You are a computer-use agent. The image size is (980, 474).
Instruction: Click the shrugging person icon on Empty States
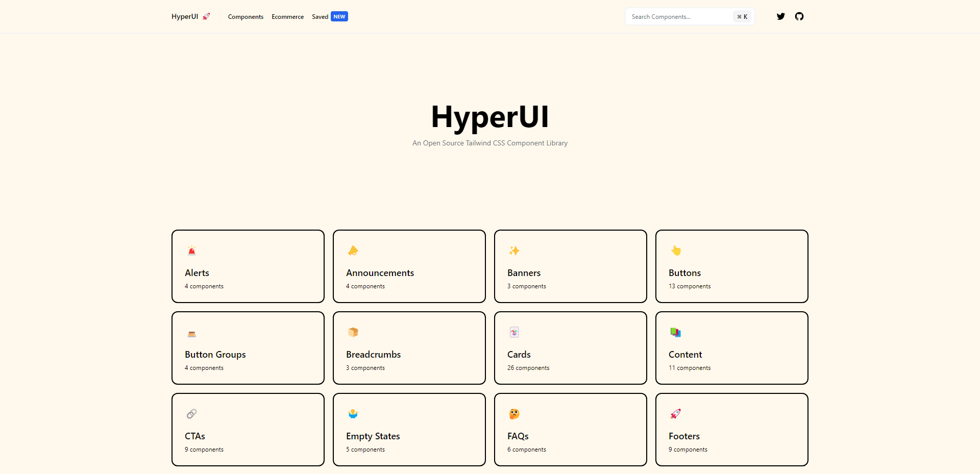pos(353,414)
